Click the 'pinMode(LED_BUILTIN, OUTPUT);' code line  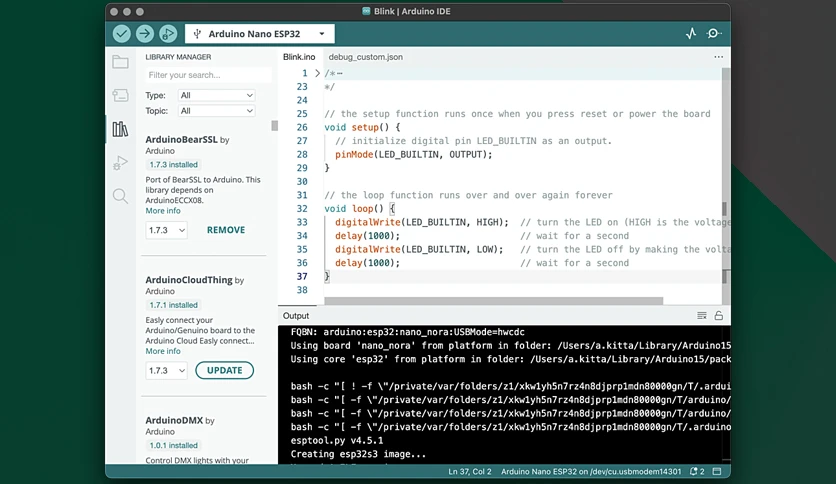point(414,155)
